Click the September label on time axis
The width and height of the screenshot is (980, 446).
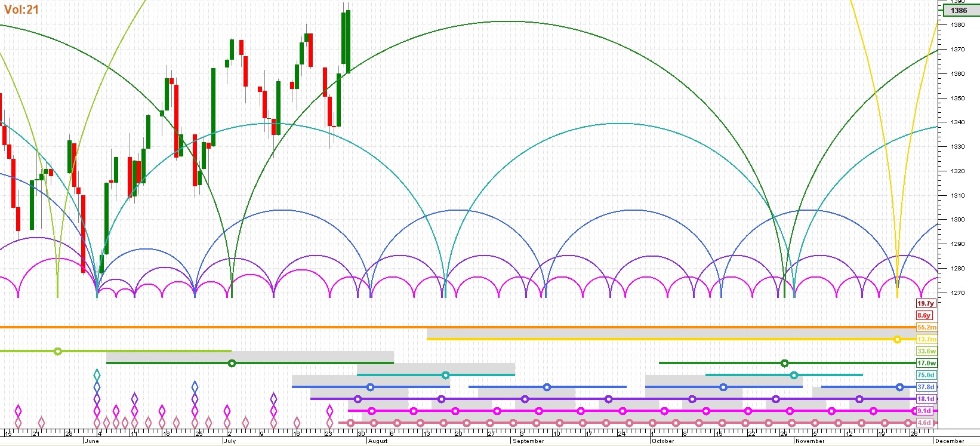click(x=528, y=441)
